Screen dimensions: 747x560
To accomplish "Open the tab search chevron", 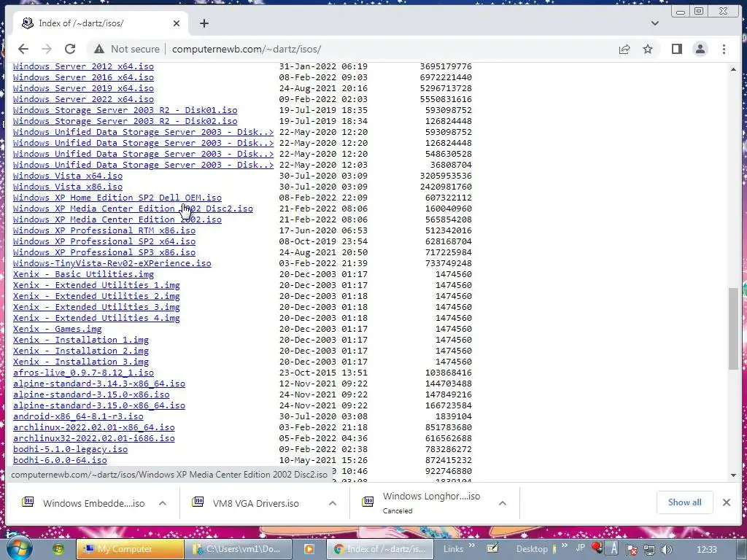I will (655, 23).
